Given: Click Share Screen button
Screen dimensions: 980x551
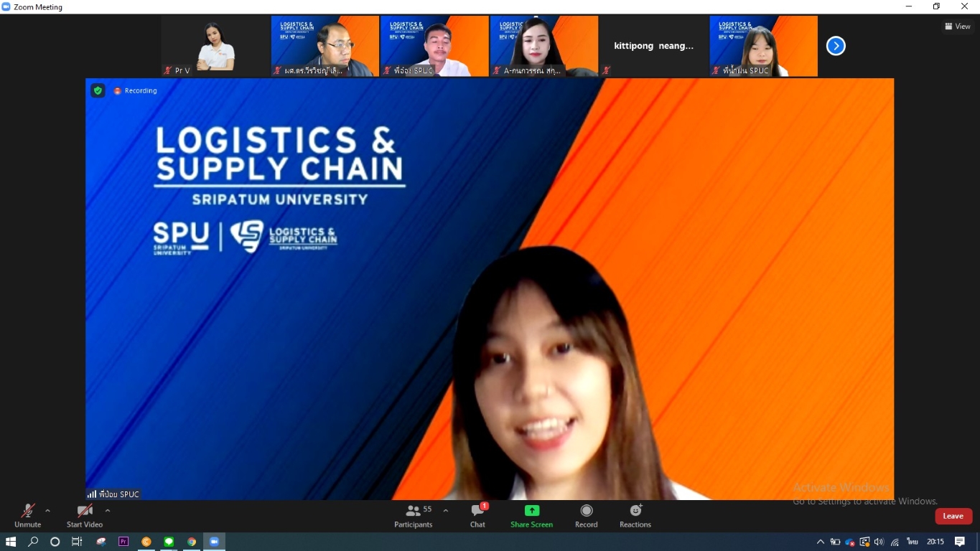Looking at the screenshot, I should (531, 515).
